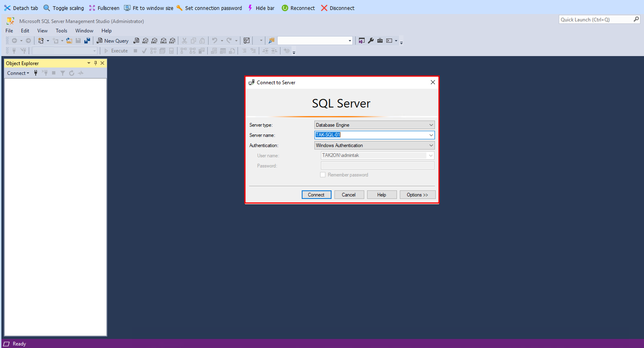Pin the Object Explorer panel
Image resolution: width=644 pixels, height=348 pixels.
point(95,63)
